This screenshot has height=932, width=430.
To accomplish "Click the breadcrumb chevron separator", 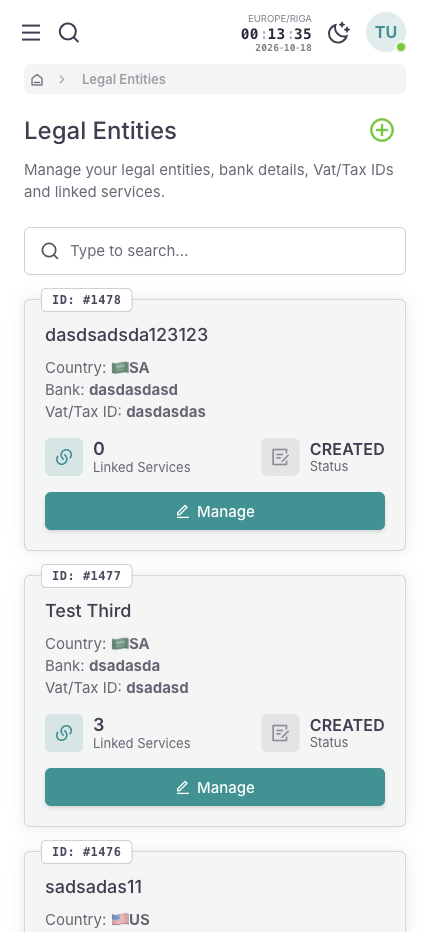I will pyautogui.click(x=62, y=80).
